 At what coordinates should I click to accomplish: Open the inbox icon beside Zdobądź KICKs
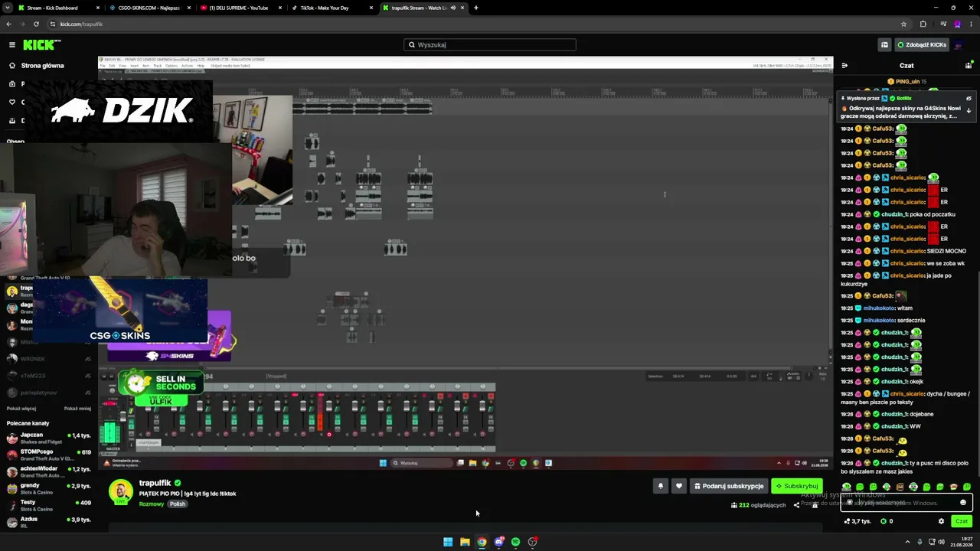click(x=884, y=45)
